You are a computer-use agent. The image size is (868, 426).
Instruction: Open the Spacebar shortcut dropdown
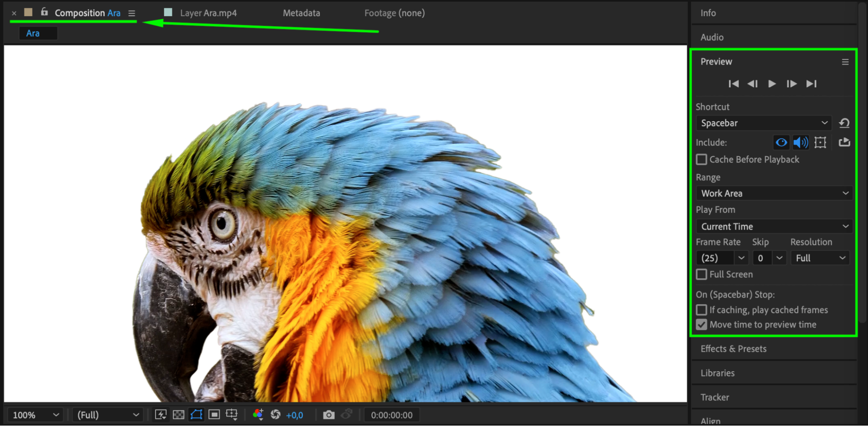click(x=763, y=123)
